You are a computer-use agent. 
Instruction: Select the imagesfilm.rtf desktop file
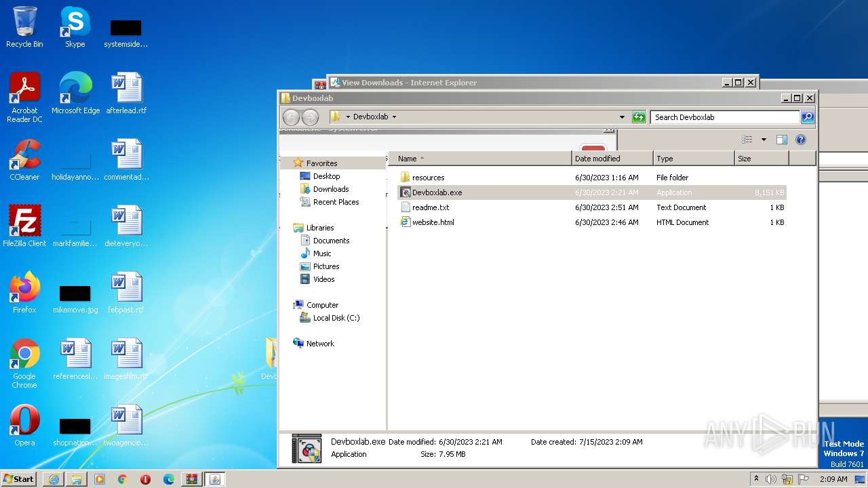[x=126, y=359]
